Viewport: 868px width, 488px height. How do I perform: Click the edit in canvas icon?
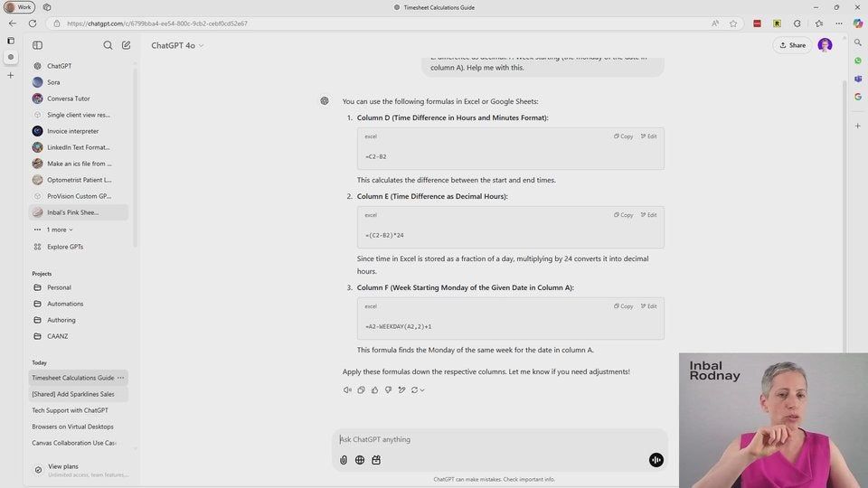(x=401, y=390)
